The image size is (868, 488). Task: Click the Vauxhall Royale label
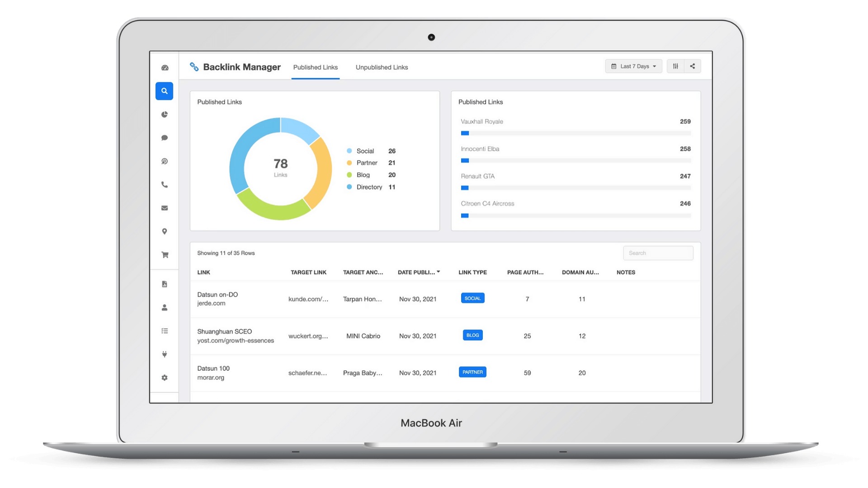click(x=482, y=122)
